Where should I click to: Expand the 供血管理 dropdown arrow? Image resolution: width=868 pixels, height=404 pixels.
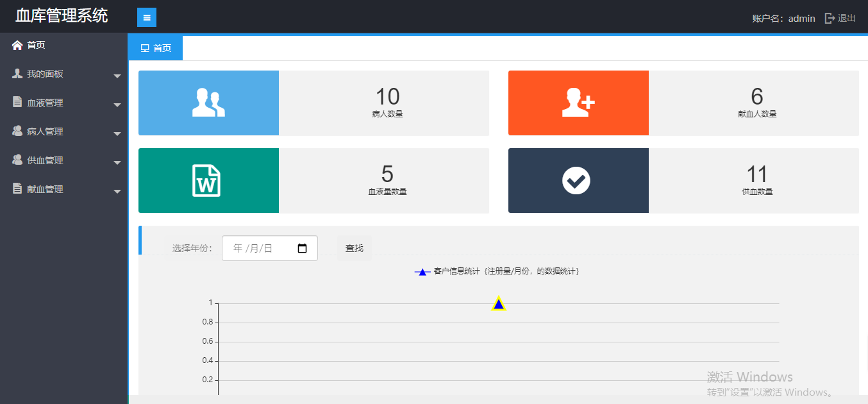tap(117, 163)
